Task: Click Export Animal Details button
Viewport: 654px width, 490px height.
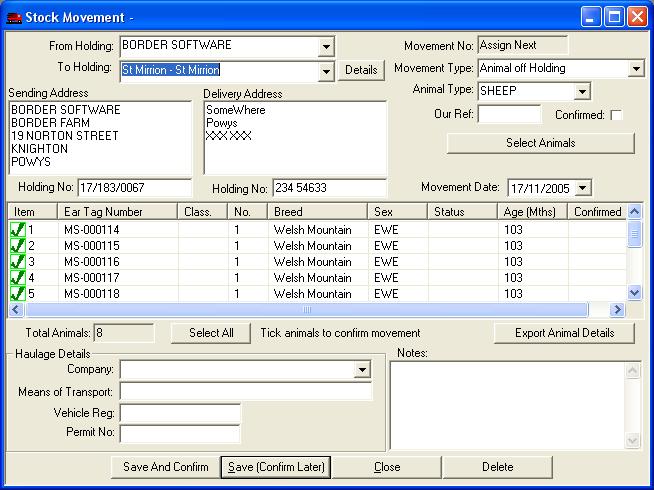Action: [564, 333]
